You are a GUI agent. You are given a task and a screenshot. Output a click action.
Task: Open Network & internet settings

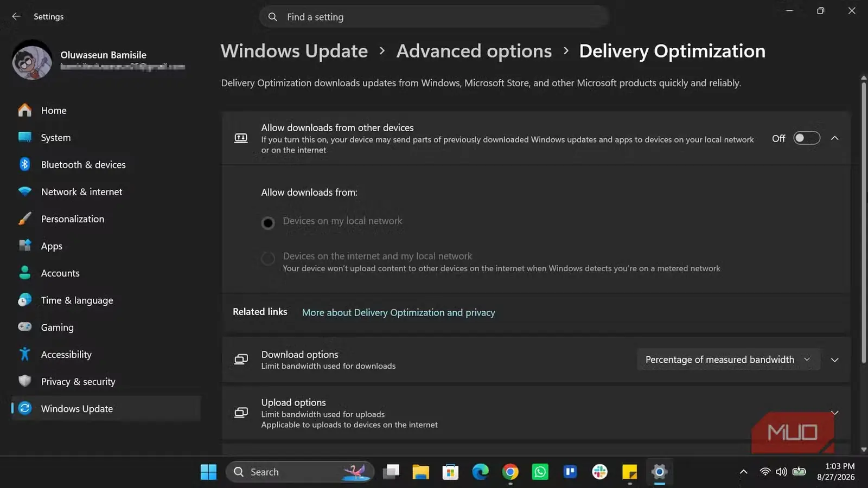pyautogui.click(x=106, y=192)
